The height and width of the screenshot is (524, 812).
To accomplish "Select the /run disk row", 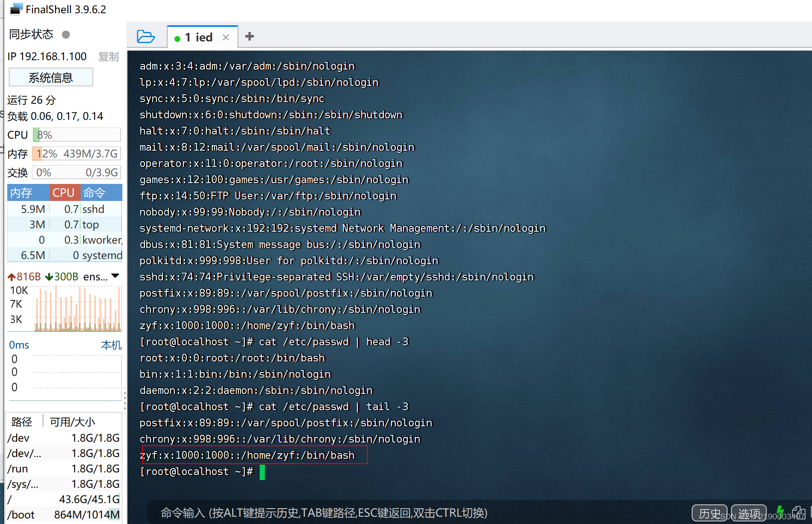I will [x=64, y=469].
